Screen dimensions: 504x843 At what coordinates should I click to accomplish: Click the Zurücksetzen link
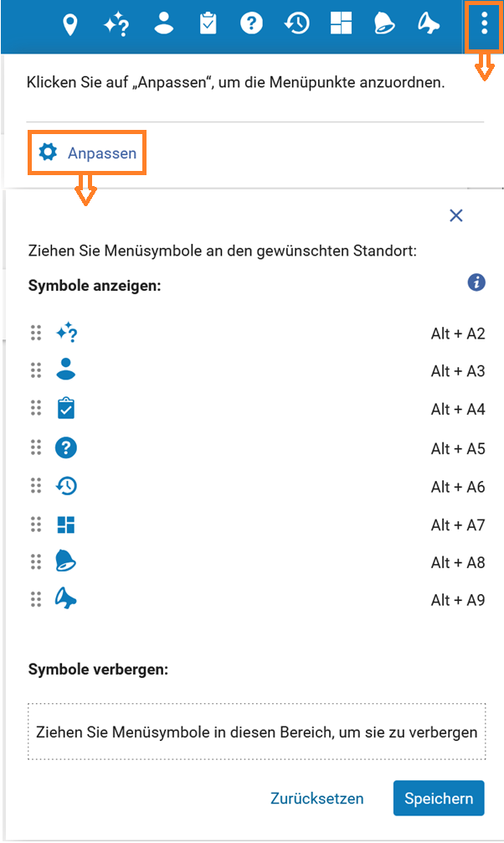click(317, 799)
